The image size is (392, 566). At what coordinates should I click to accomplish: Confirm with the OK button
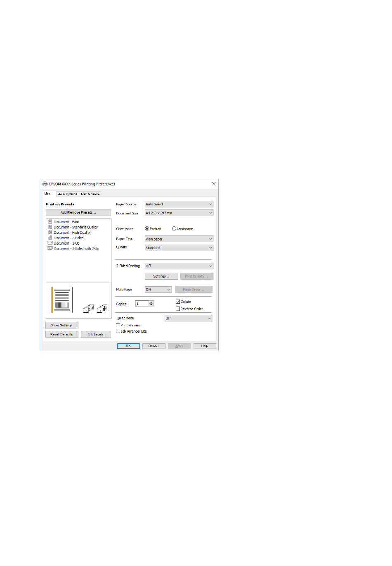pyautogui.click(x=128, y=346)
